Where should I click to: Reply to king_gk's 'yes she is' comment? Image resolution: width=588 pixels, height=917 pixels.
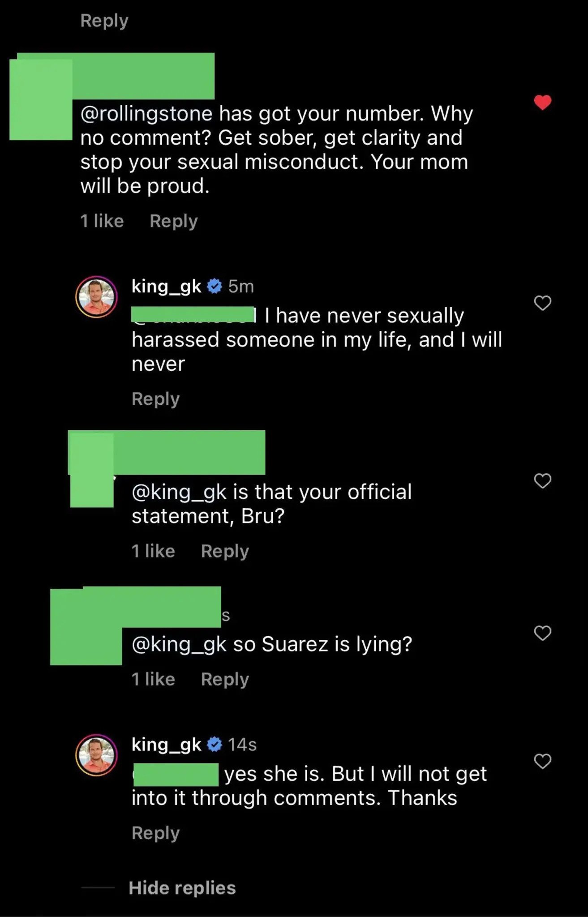point(155,833)
